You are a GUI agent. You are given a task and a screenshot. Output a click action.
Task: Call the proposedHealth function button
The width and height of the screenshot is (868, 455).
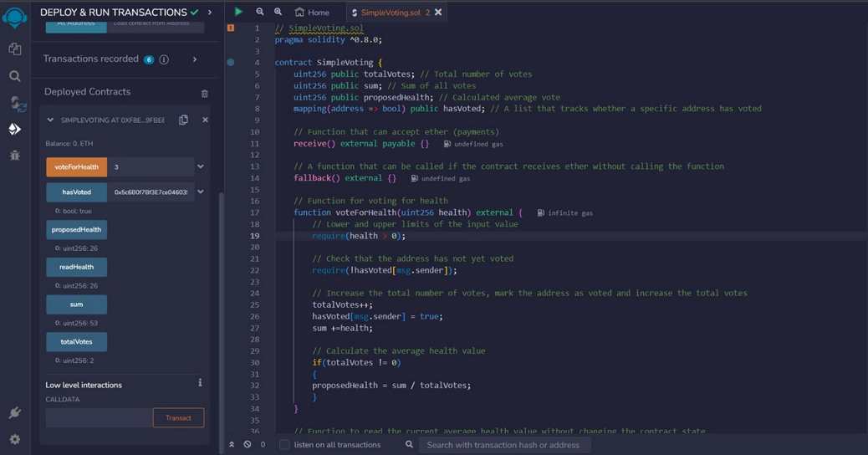[76, 230]
